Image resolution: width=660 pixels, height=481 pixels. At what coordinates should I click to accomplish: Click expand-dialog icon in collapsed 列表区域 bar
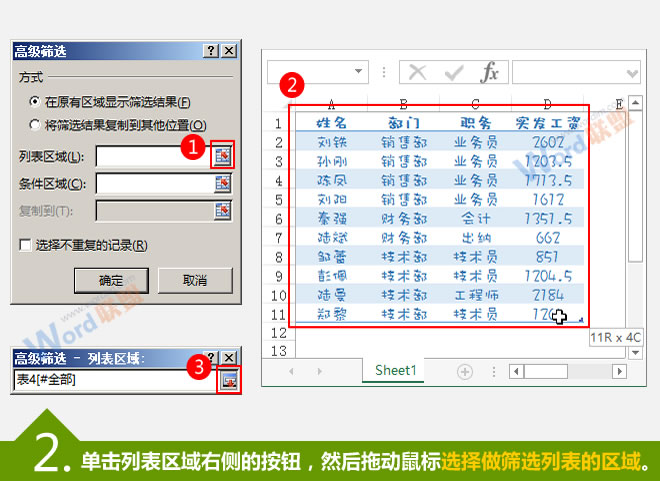[x=229, y=379]
